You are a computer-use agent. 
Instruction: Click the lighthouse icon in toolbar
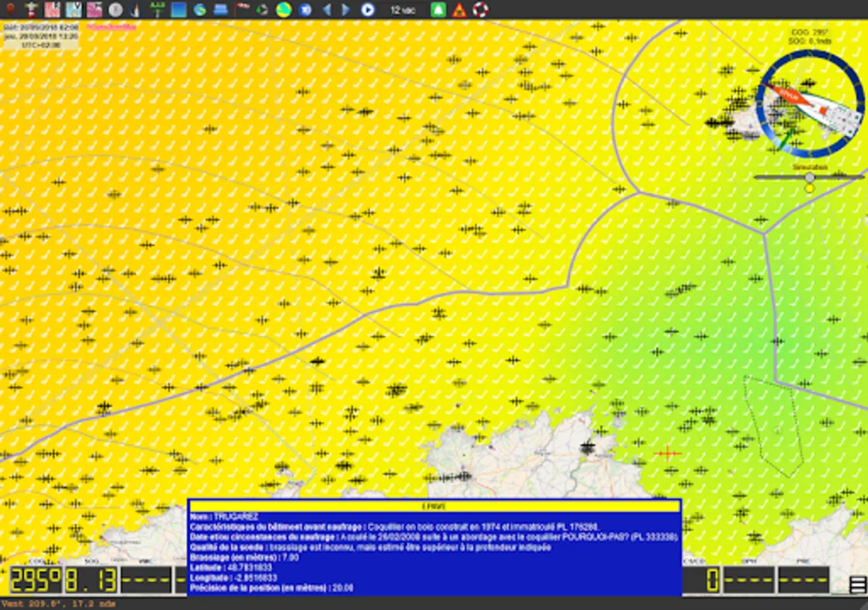pyautogui.click(x=31, y=9)
